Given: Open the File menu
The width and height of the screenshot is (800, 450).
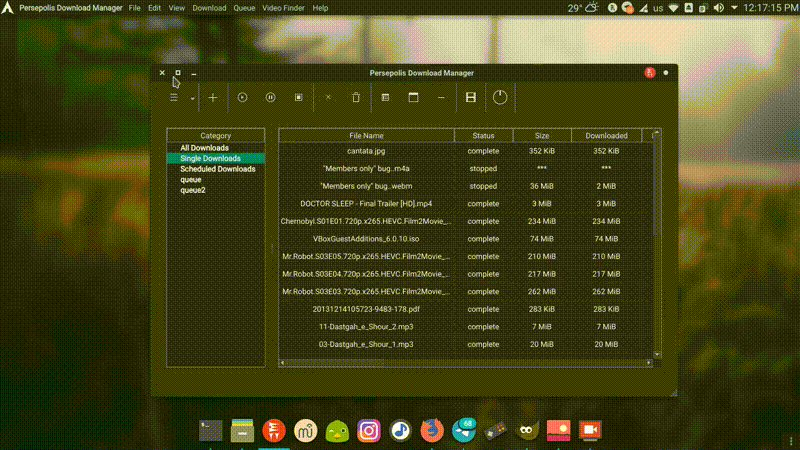Looking at the screenshot, I should click(135, 8).
